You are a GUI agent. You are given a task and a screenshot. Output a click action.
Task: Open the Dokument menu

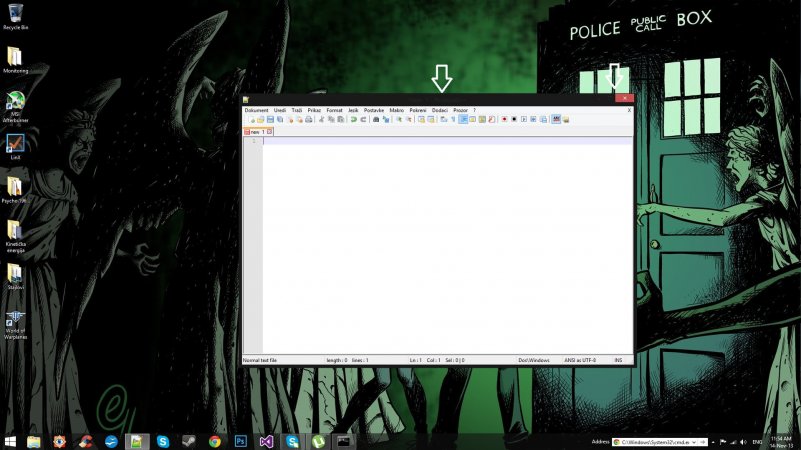[256, 110]
